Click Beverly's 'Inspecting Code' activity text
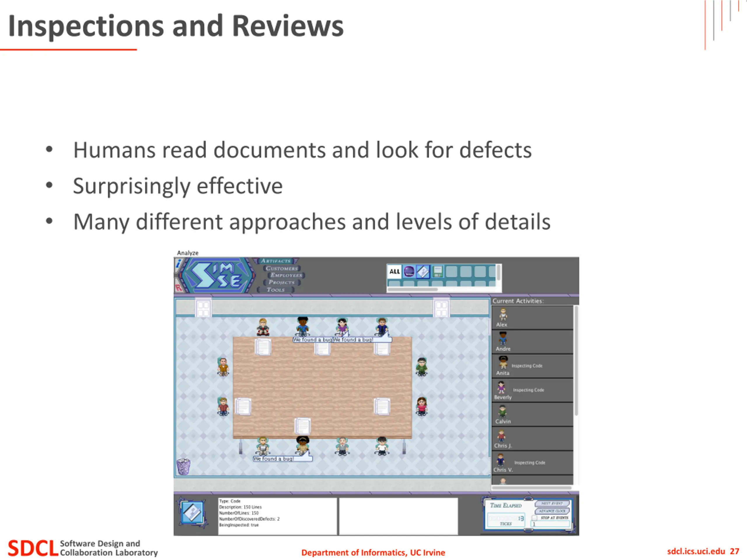 point(528,390)
